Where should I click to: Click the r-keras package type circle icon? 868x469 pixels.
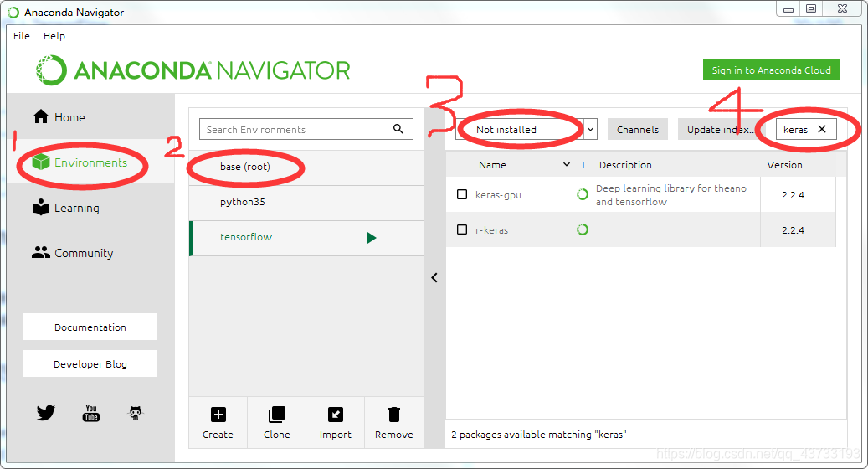(x=583, y=229)
